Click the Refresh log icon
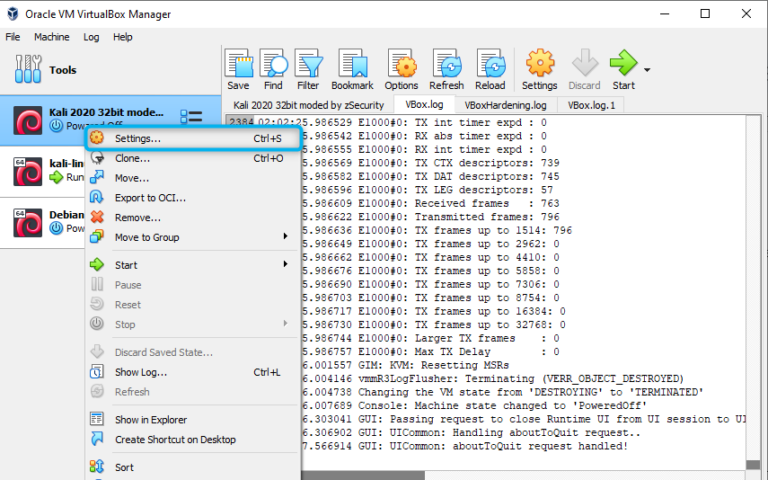This screenshot has width=768, height=480. (x=446, y=69)
